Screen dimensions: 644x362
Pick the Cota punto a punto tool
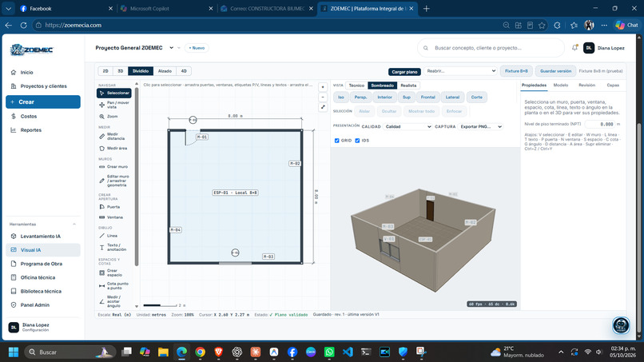(114, 286)
